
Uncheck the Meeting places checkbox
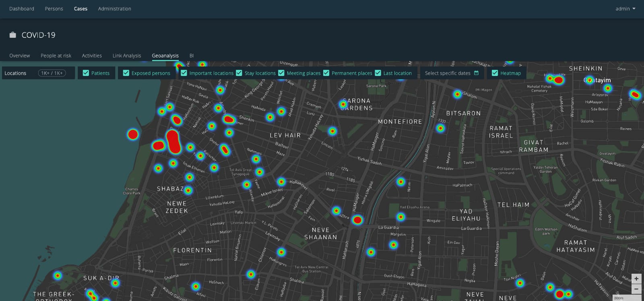click(281, 73)
